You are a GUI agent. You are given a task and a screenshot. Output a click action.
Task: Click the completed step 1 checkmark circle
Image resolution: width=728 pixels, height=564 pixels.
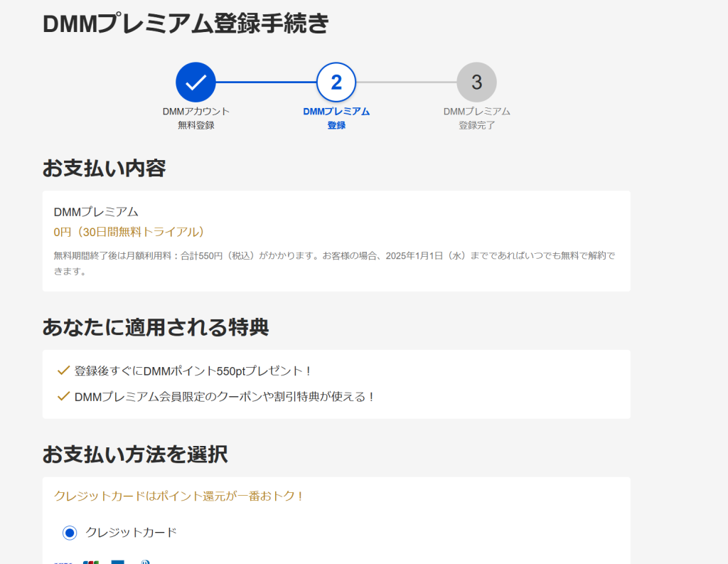pos(196,83)
